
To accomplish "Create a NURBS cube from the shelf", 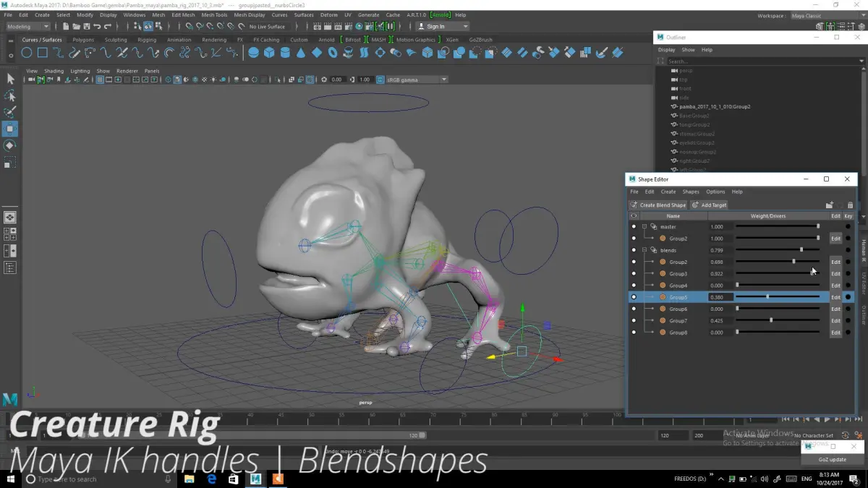I will (269, 52).
